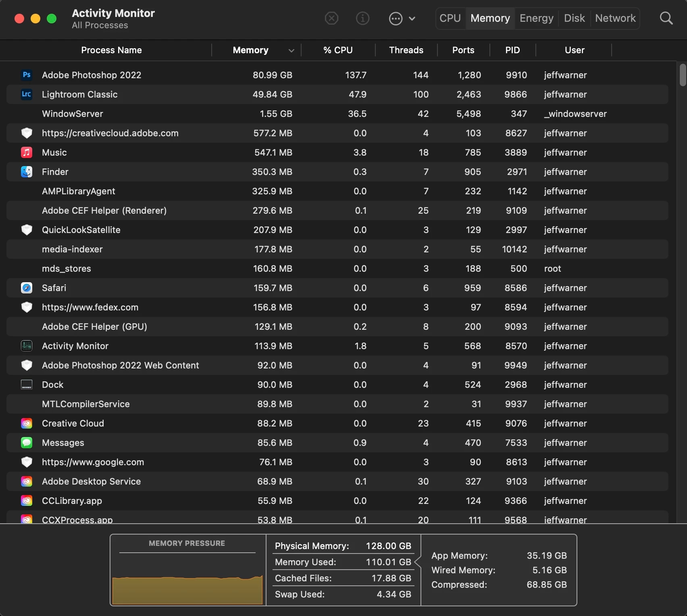
Task: Click the fedex.com shield icon
Action: click(27, 307)
